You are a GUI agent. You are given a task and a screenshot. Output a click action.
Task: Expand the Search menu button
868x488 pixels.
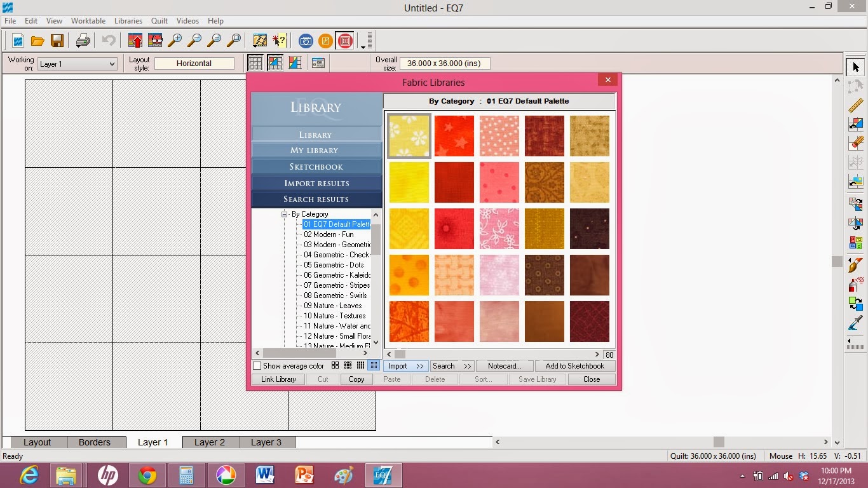click(x=451, y=366)
